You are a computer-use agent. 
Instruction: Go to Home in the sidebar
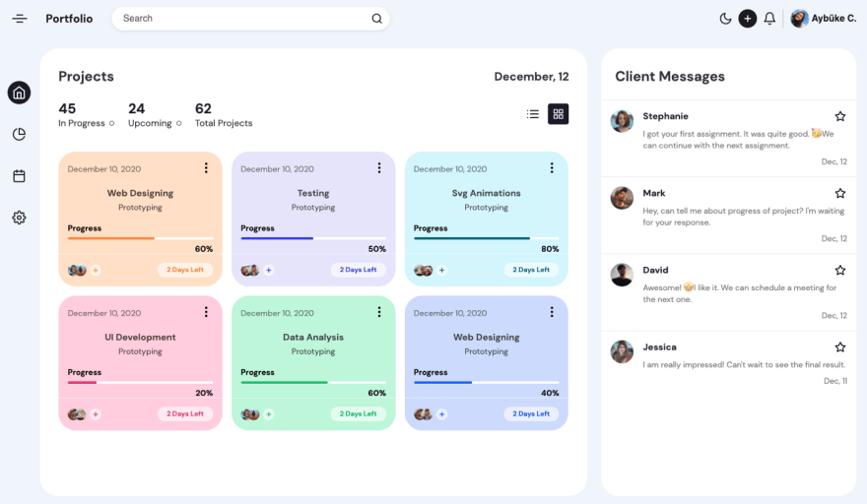(20, 93)
